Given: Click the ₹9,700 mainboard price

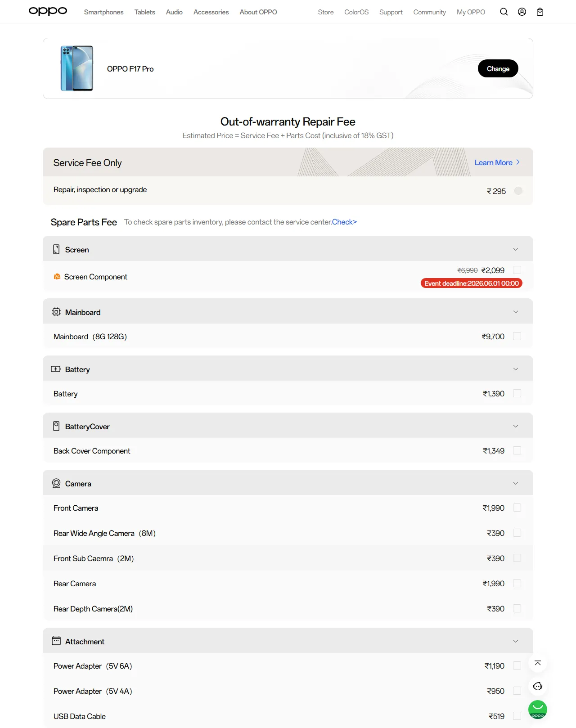Looking at the screenshot, I should pyautogui.click(x=493, y=337).
